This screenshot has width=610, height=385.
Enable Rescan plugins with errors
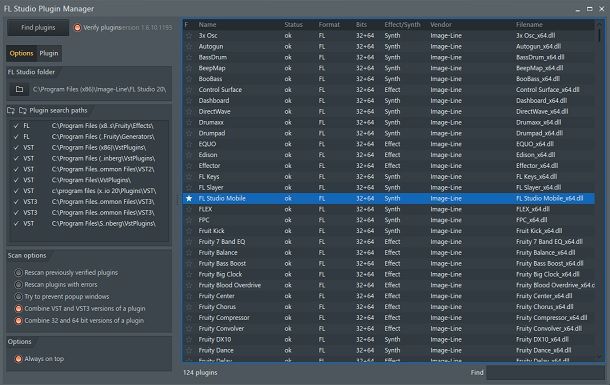[x=18, y=285]
